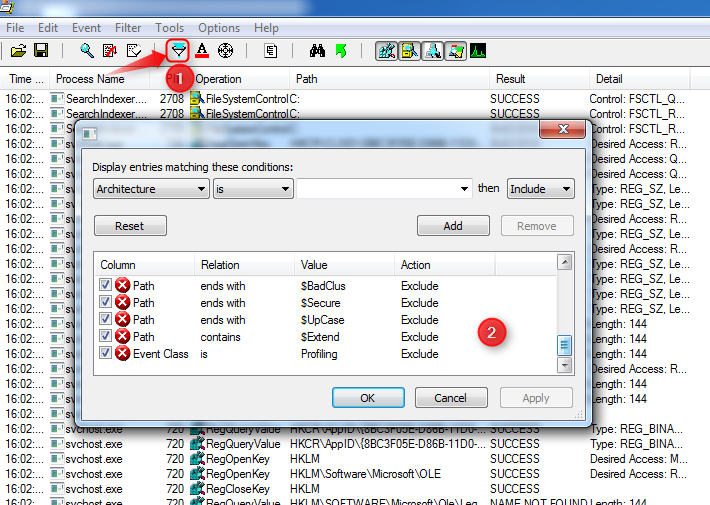Uncheck the $Extend path filter
The height and width of the screenshot is (505, 710).
click(105, 336)
